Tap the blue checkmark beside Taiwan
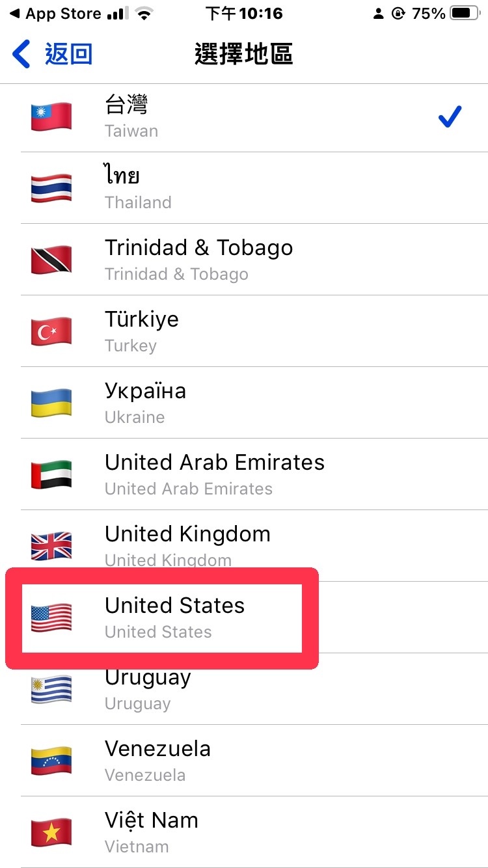Viewport: 488px width, 868px height. tap(450, 117)
